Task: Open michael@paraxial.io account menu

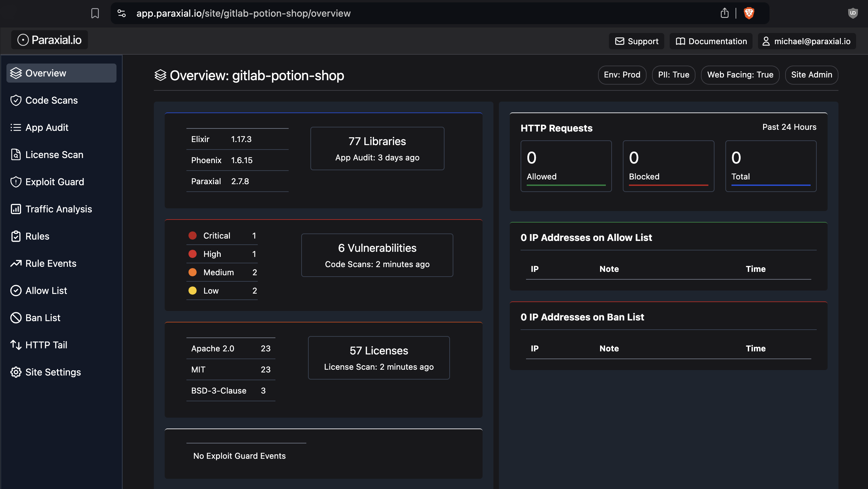Action: (x=807, y=41)
